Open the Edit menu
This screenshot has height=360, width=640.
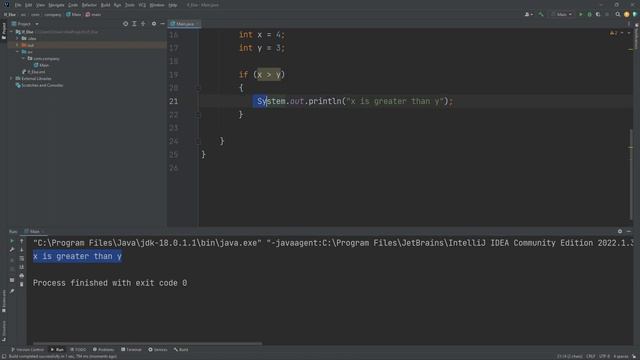pos(29,5)
